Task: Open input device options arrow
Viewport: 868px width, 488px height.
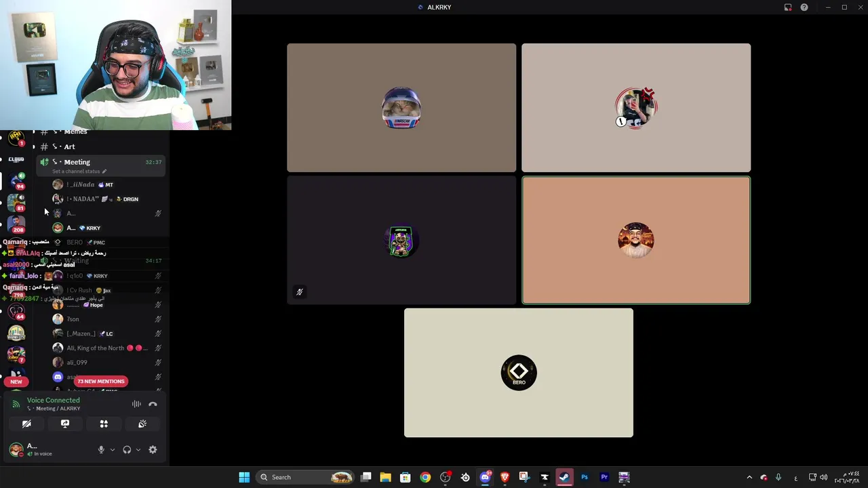Action: pos(113,449)
